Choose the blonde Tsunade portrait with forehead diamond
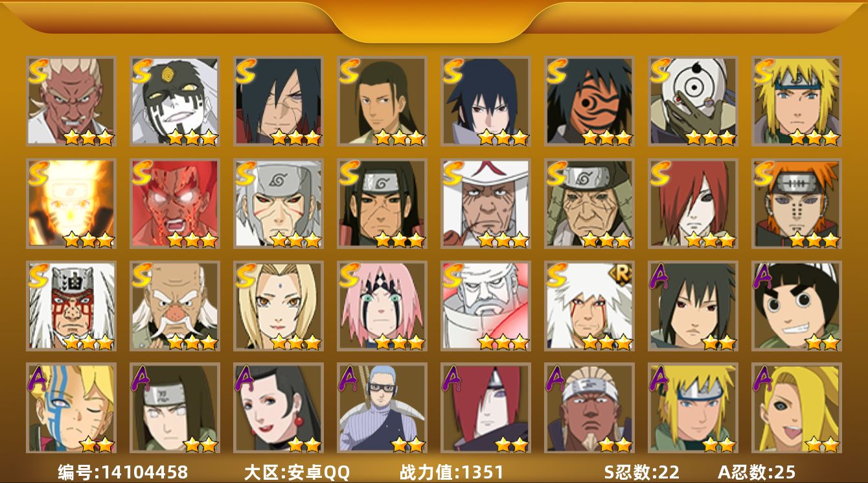Image resolution: width=868 pixels, height=483 pixels. pos(279,306)
